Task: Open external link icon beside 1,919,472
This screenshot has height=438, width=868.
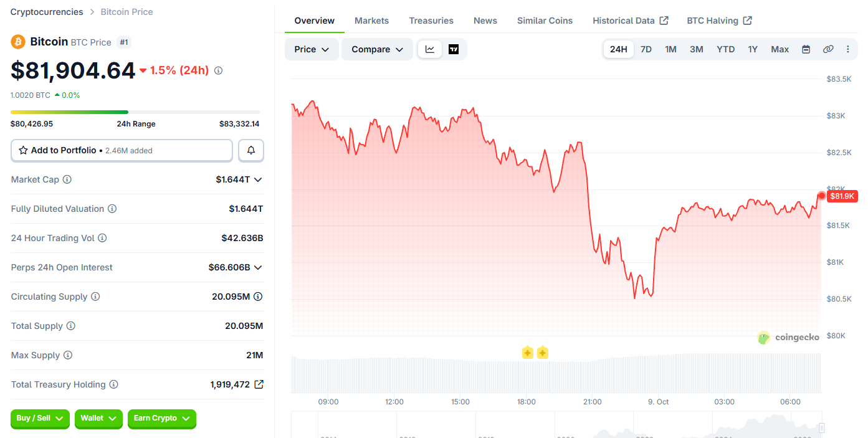Action: 259,384
